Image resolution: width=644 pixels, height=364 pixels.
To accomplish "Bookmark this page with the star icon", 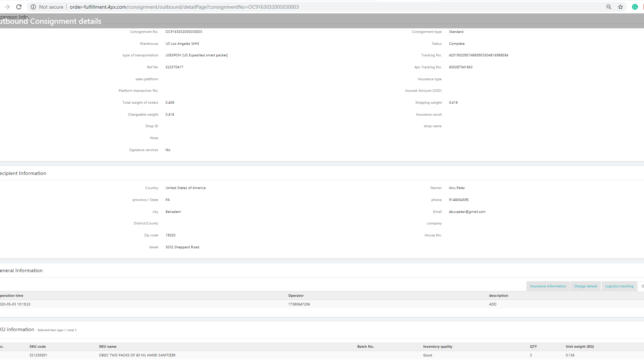I will tap(620, 7).
